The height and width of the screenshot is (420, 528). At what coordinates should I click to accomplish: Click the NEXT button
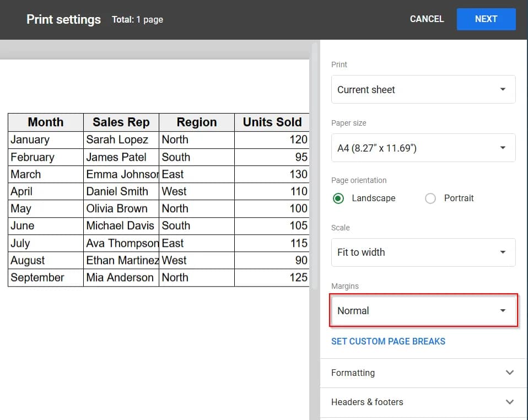(x=486, y=19)
